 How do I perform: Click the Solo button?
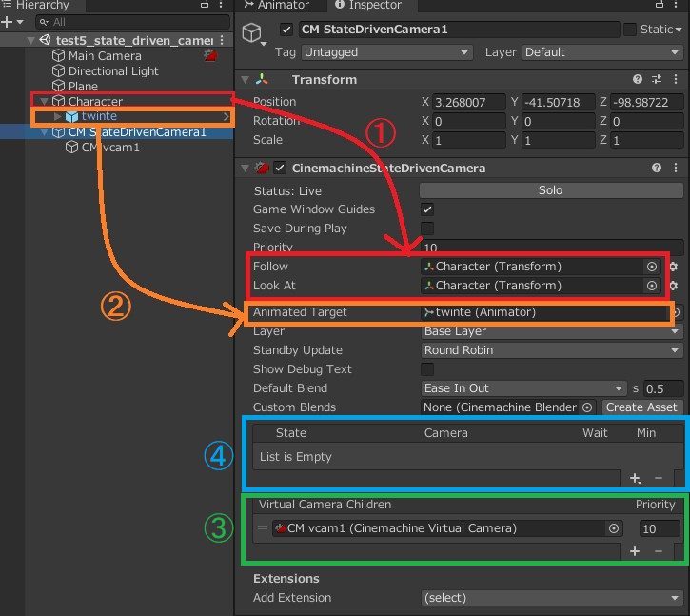coord(551,190)
